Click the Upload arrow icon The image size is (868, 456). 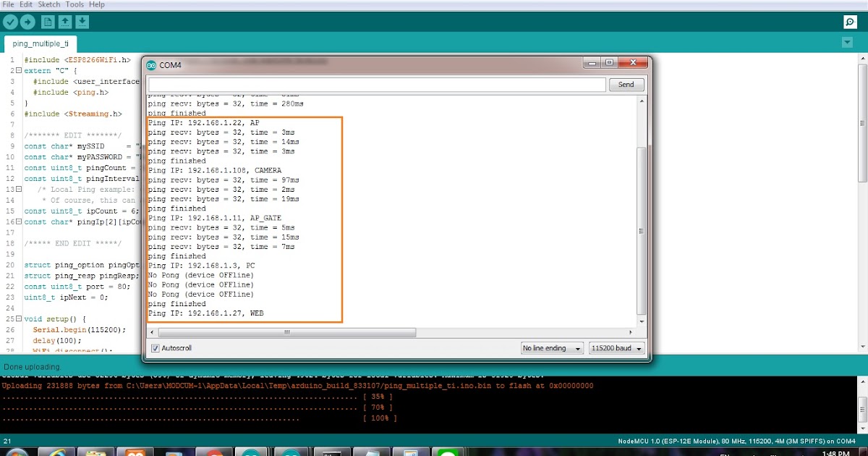(x=27, y=22)
